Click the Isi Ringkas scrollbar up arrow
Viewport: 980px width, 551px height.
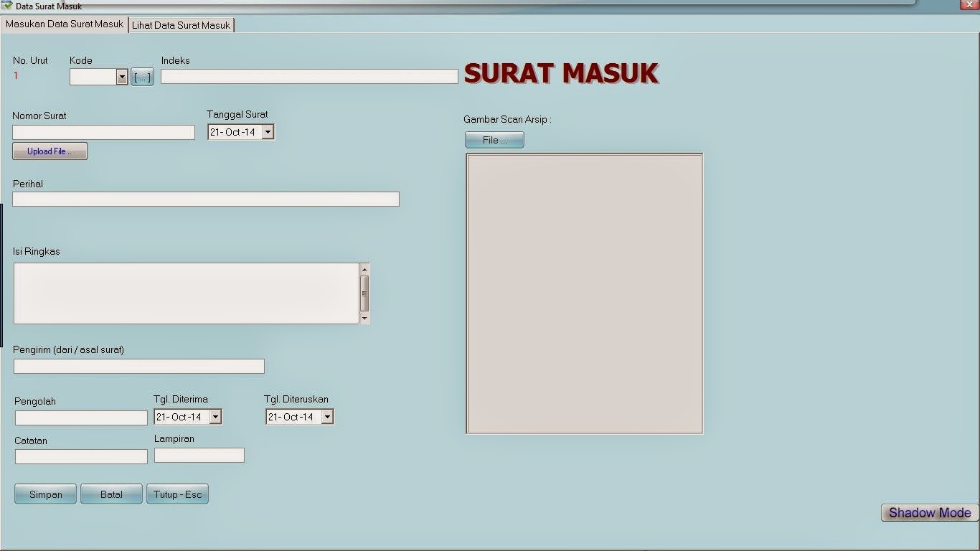(x=364, y=269)
